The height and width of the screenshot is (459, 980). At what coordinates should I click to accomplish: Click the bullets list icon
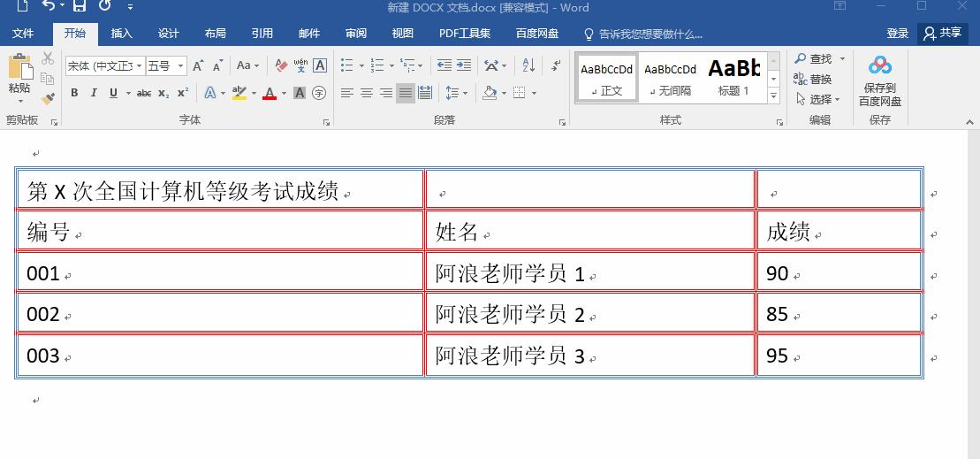[347, 65]
